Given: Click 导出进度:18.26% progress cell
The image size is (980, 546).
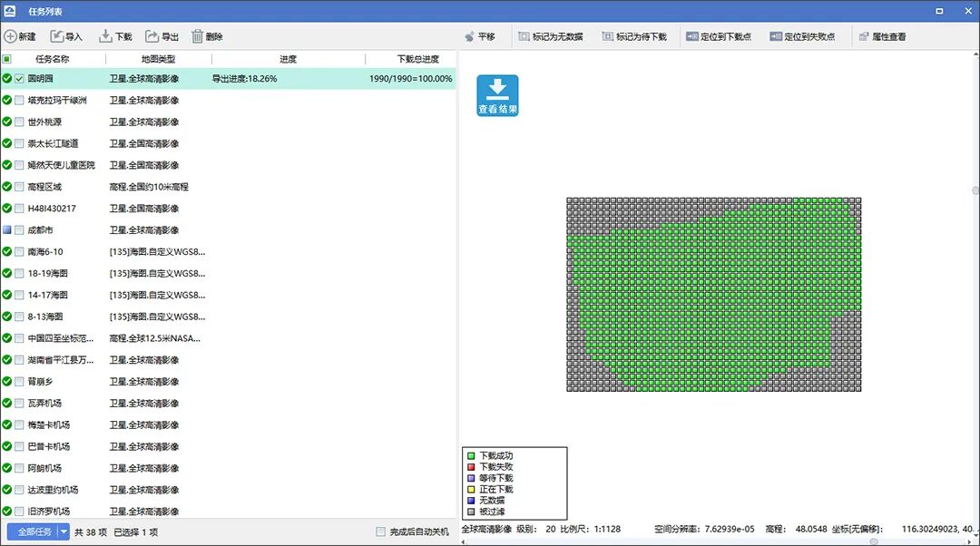Looking at the screenshot, I should click(244, 79).
